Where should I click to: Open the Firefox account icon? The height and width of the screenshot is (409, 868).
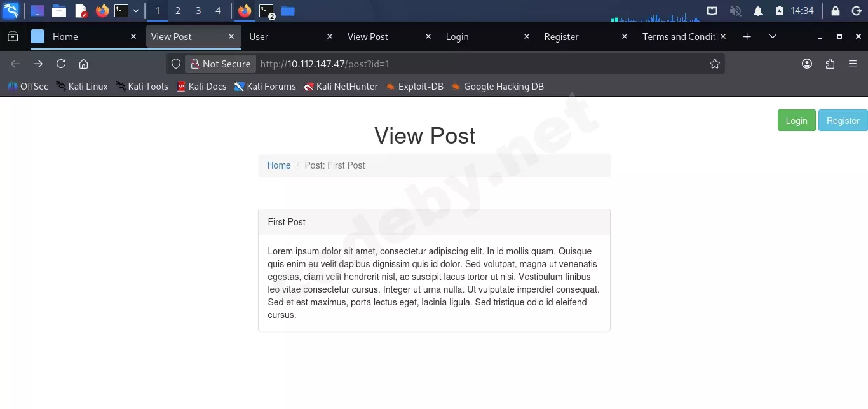click(807, 64)
